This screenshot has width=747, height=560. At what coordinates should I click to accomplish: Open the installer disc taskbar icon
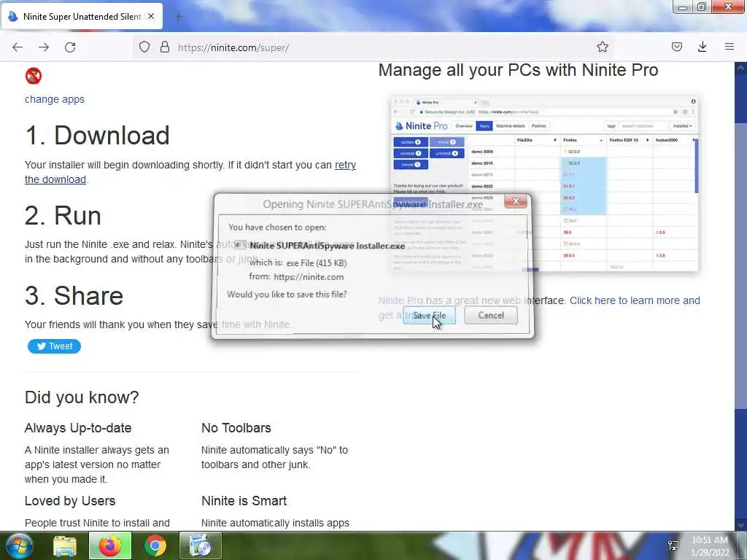(x=201, y=546)
